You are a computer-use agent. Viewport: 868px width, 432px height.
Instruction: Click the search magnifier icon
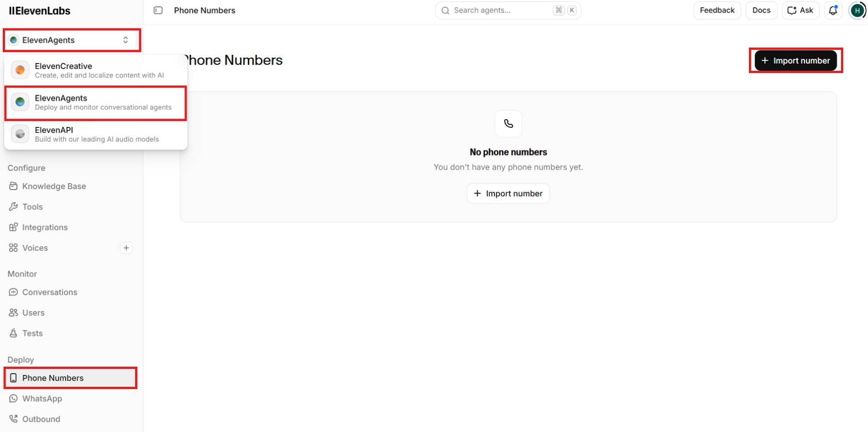445,11
